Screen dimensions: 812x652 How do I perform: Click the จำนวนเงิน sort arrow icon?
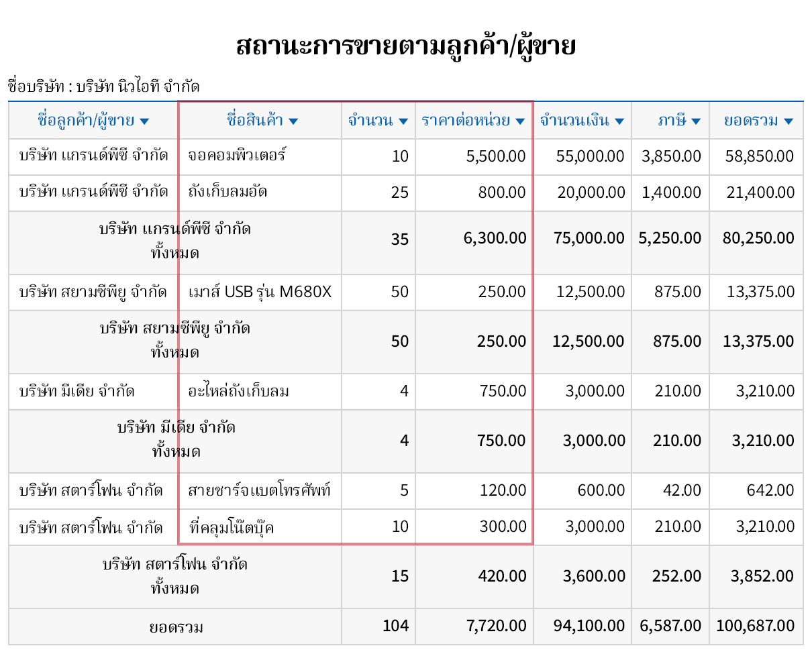619,121
